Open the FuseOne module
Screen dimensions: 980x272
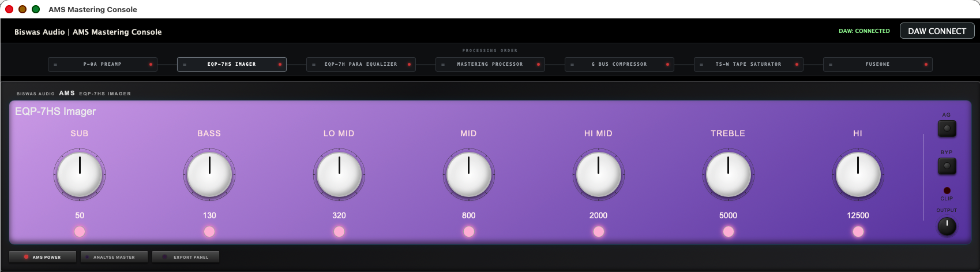click(878, 64)
